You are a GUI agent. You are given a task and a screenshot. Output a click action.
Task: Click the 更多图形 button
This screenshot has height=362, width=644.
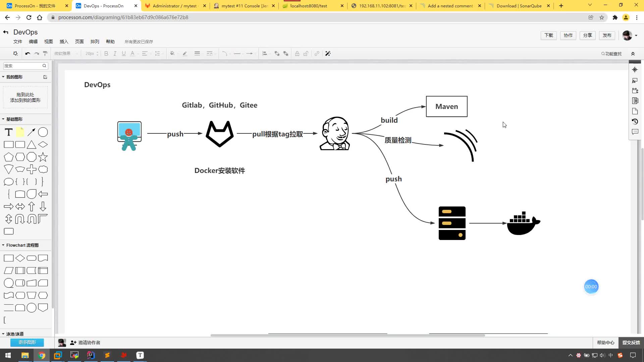[27, 342]
